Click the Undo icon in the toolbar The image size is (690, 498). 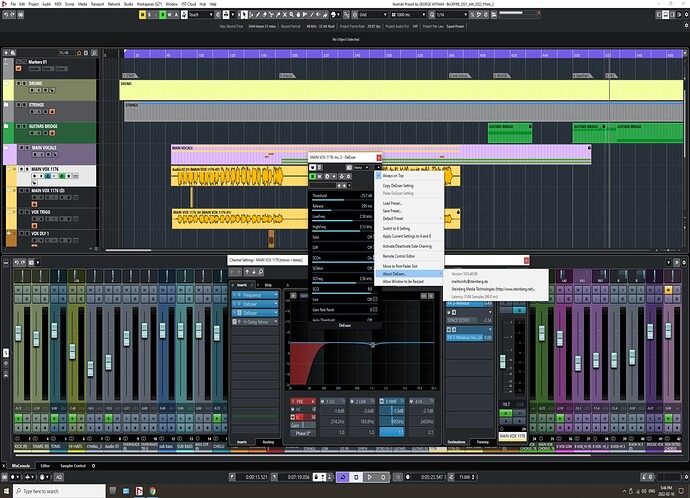(x=6, y=15)
